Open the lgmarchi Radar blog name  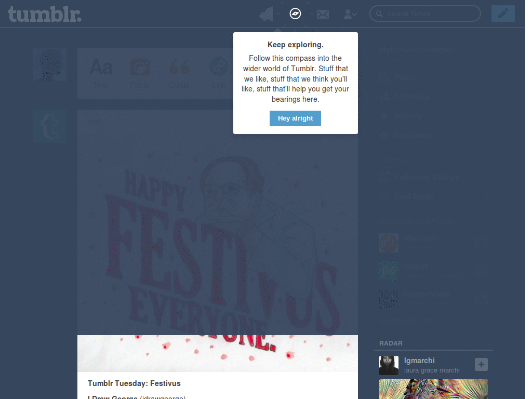click(x=419, y=361)
